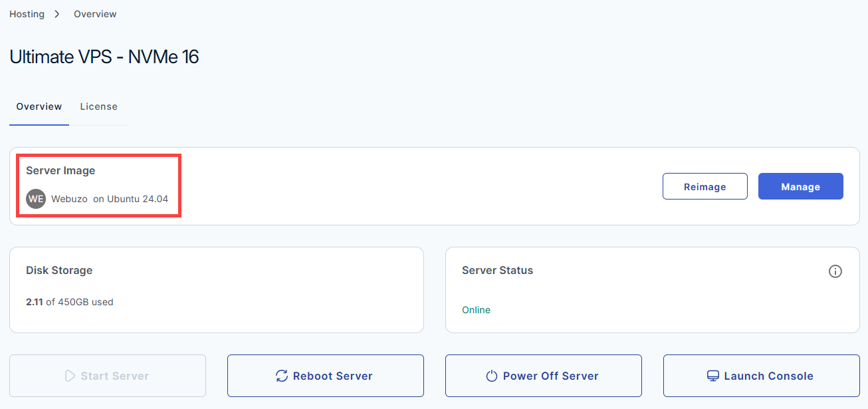868x409 pixels.
Task: Click the Online status text
Action: tap(476, 310)
